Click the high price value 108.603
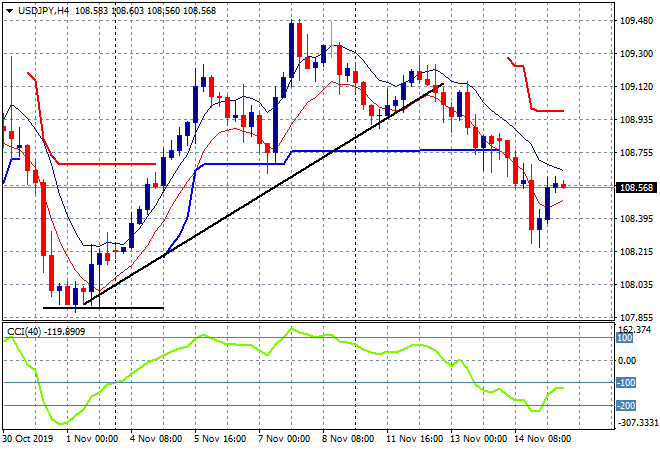 128,11
